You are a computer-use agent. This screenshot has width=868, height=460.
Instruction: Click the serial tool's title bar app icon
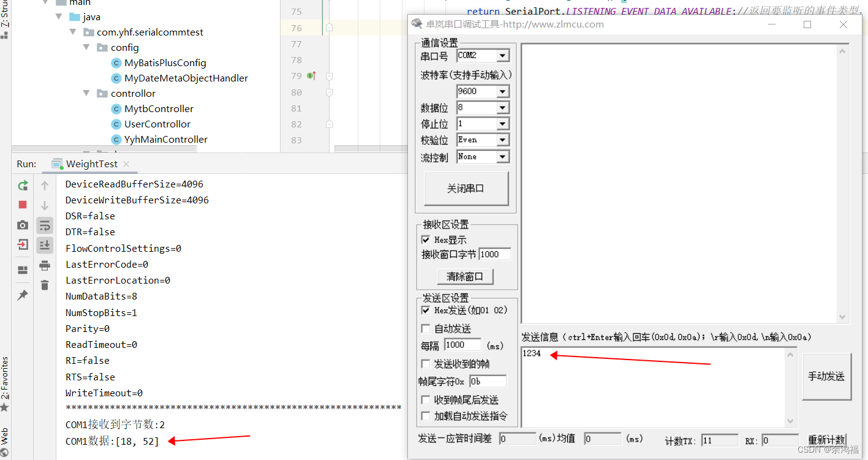(417, 24)
